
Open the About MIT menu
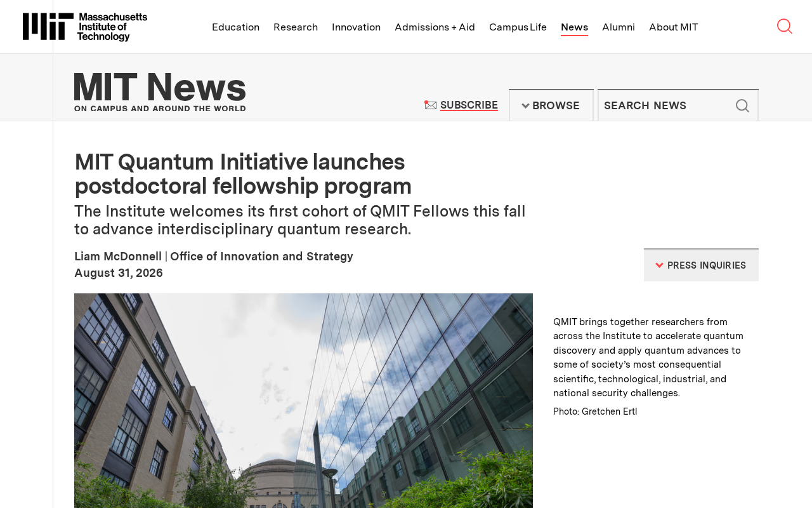674,27
